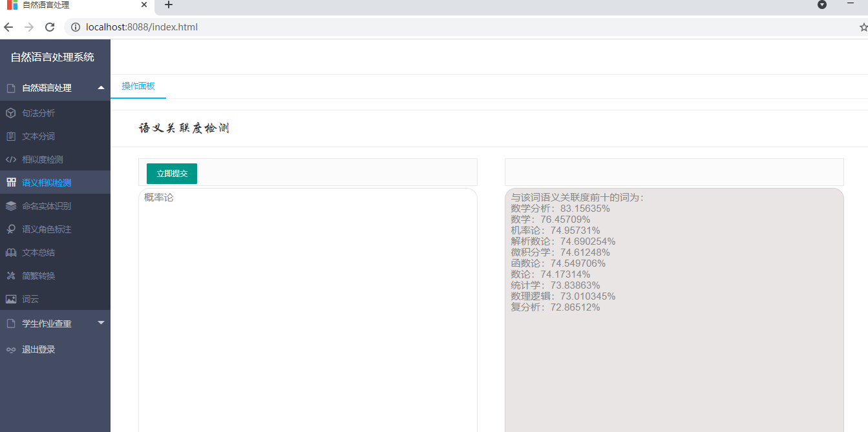Click the result line 统计学：73.83863%
Image resolution: width=868 pixels, height=432 pixels.
pyautogui.click(x=555, y=285)
